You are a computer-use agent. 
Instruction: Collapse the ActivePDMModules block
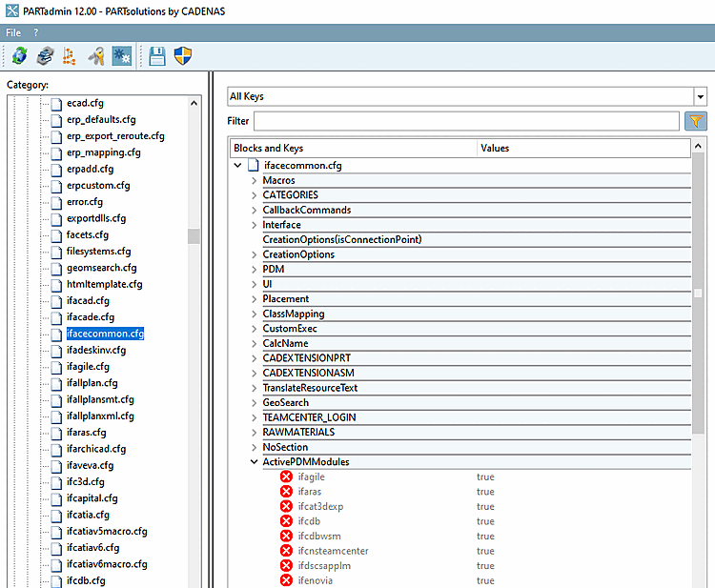pos(254,462)
